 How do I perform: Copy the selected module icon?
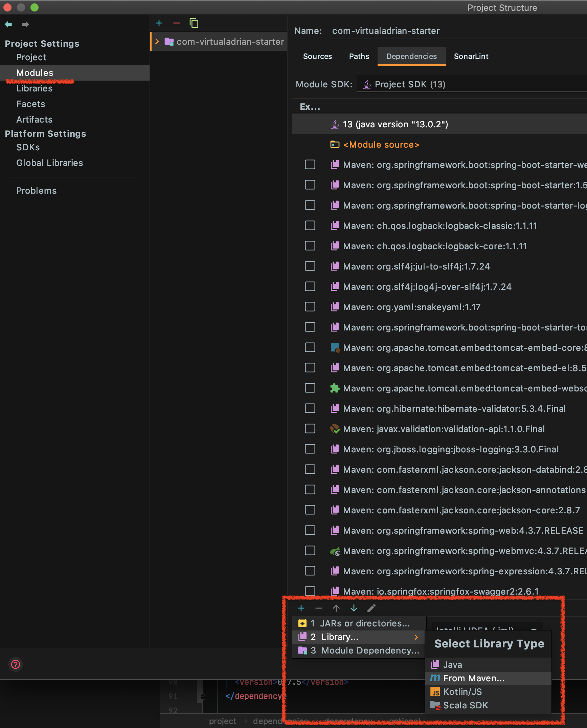(194, 23)
